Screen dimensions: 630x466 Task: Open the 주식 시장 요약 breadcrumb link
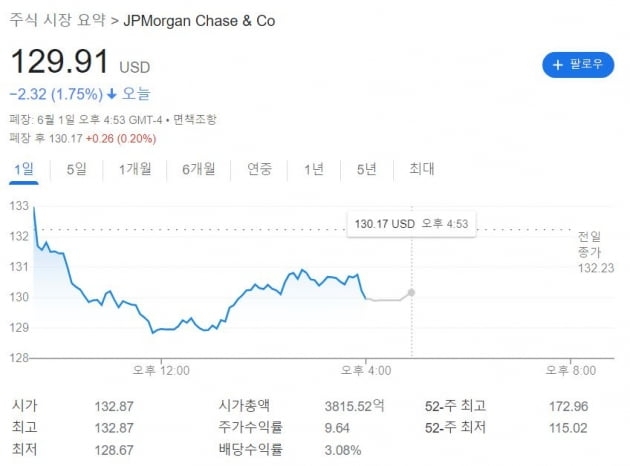click(57, 20)
